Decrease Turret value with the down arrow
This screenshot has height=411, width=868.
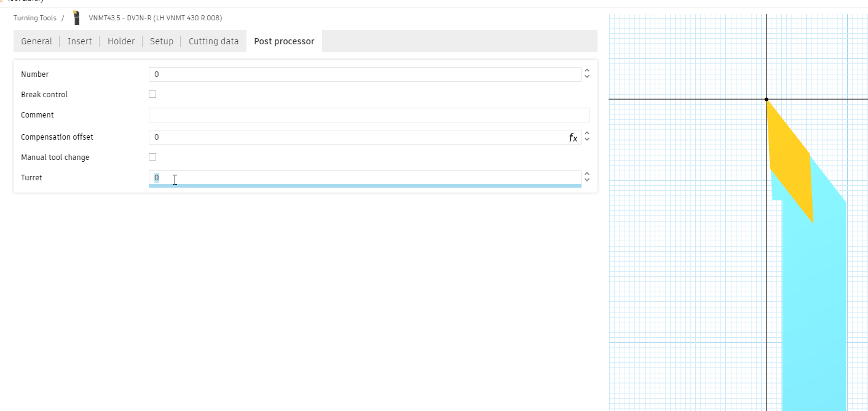(x=587, y=181)
